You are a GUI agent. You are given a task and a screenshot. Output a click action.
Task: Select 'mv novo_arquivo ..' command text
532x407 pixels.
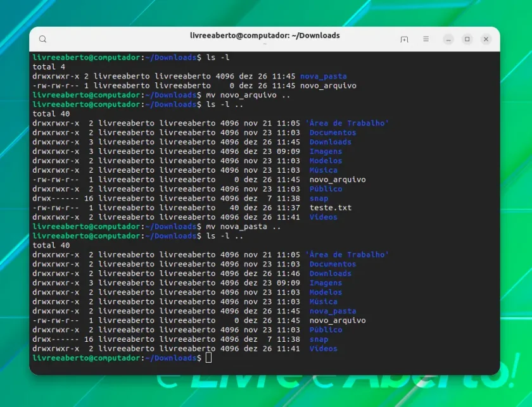tap(248, 95)
